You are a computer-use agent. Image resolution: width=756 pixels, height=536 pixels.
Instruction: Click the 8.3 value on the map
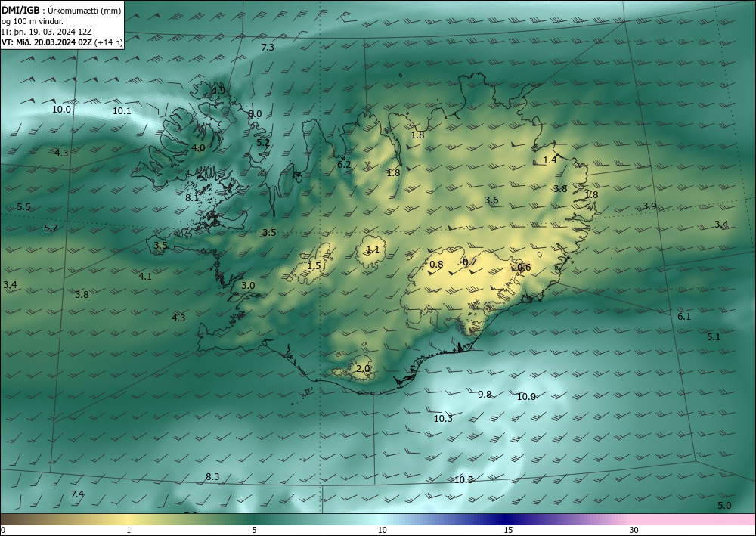[212, 477]
